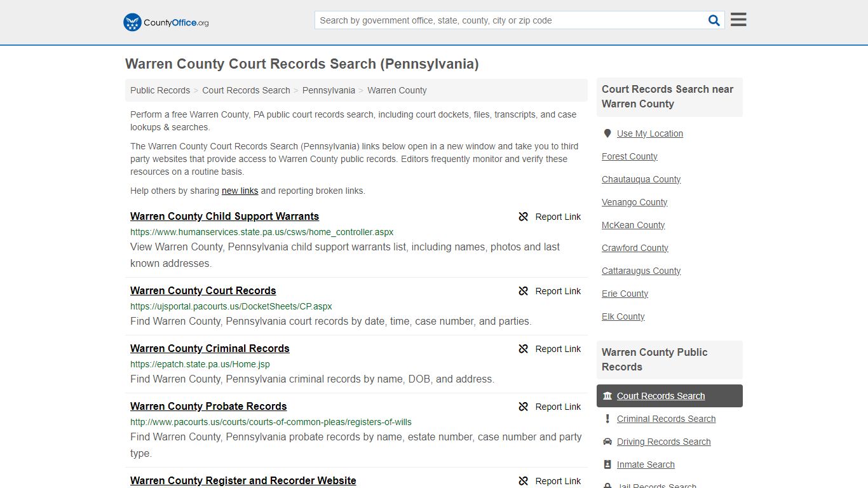Click the Use My Location pin icon
Image resolution: width=868 pixels, height=488 pixels.
607,133
